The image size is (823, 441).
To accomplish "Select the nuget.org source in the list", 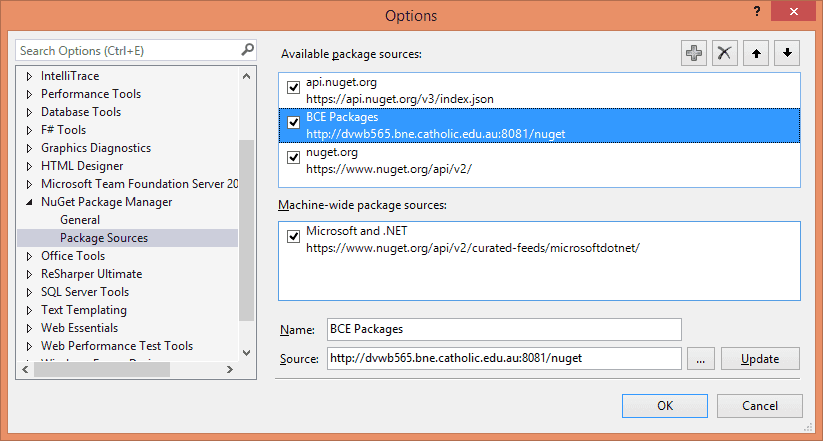I will pyautogui.click(x=539, y=160).
